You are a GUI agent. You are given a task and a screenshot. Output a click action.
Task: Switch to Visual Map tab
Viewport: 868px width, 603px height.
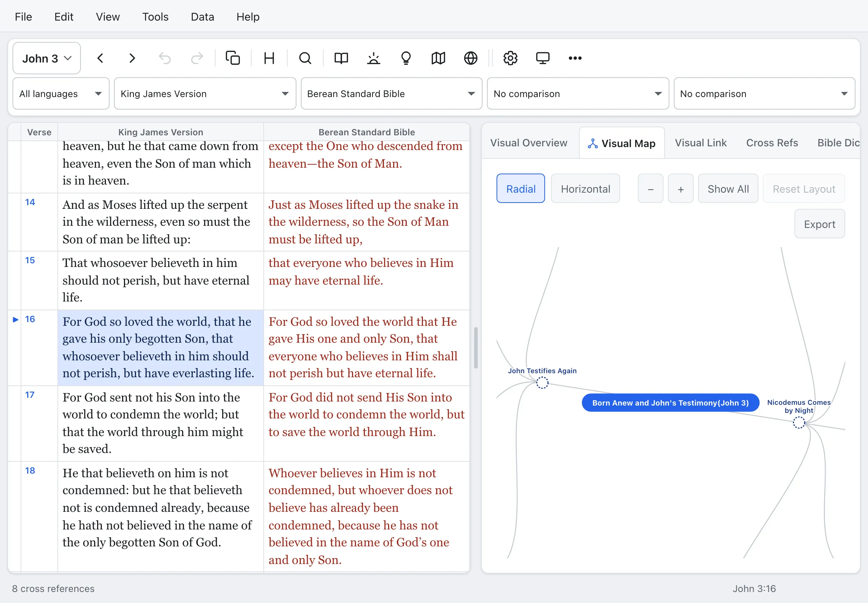622,143
